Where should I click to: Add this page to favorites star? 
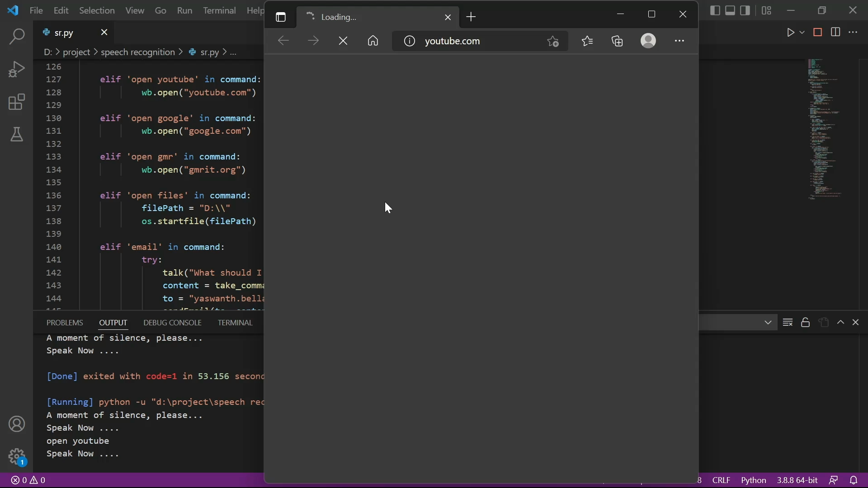point(553,41)
